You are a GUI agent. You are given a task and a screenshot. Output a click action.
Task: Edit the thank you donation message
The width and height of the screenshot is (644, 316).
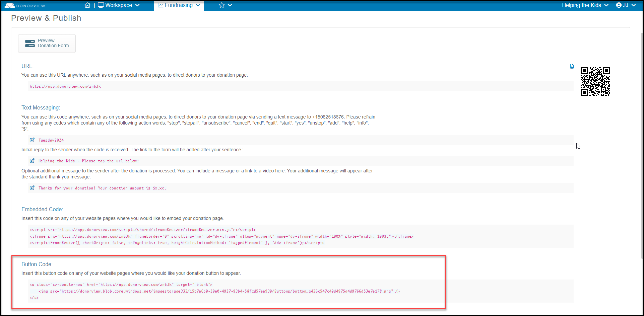tap(32, 188)
